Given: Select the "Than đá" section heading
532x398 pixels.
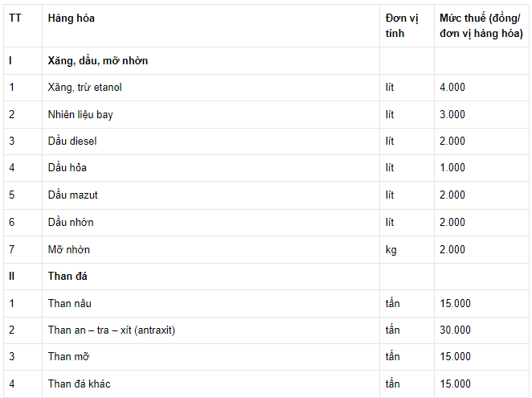Looking at the screenshot, I should click(68, 277).
